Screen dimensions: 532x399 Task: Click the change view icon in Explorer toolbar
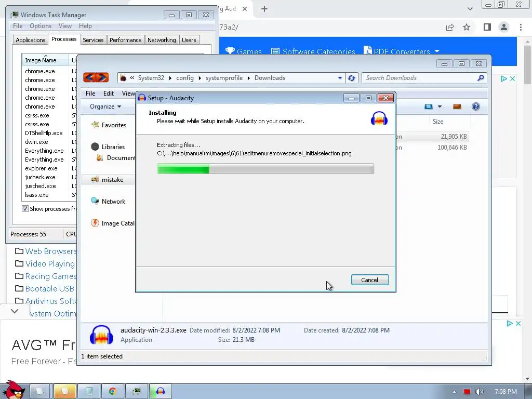click(x=429, y=107)
